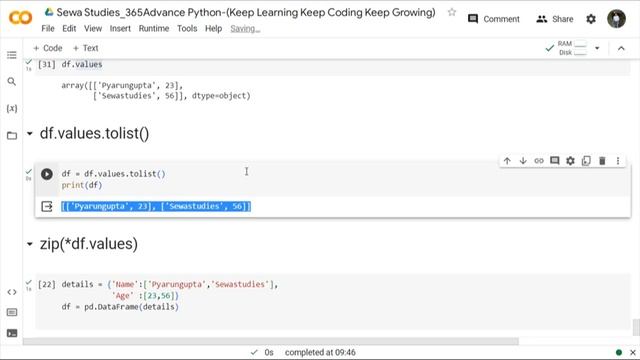Open the Help menu

(x=213, y=29)
